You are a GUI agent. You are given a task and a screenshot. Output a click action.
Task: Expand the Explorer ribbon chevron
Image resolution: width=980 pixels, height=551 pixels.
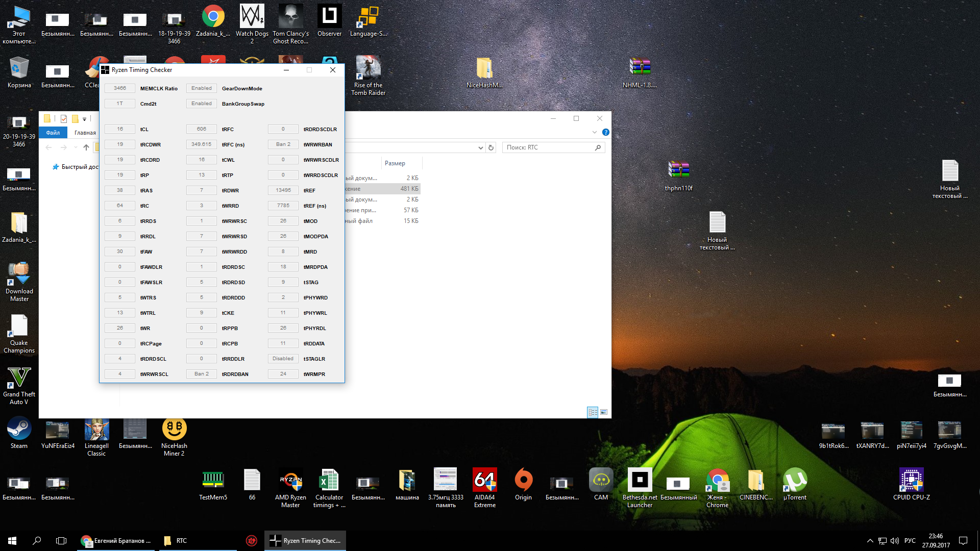click(594, 132)
